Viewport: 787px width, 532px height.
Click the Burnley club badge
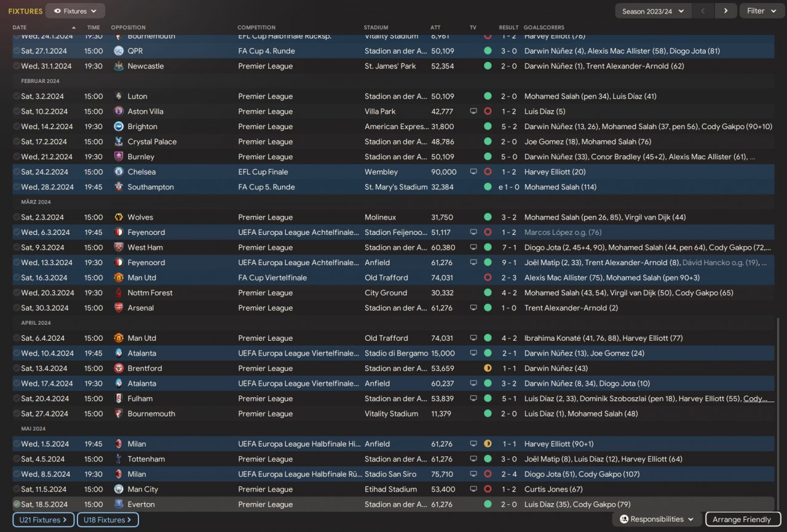click(119, 157)
